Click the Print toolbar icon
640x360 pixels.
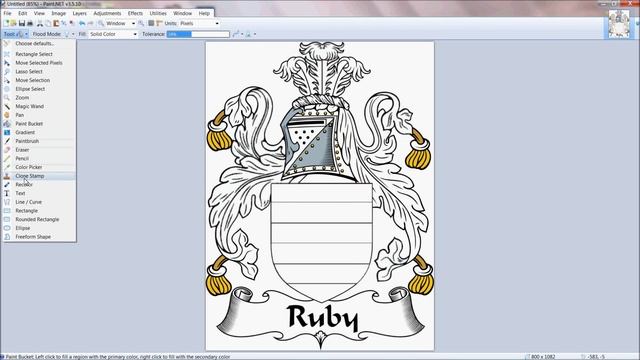point(30,23)
